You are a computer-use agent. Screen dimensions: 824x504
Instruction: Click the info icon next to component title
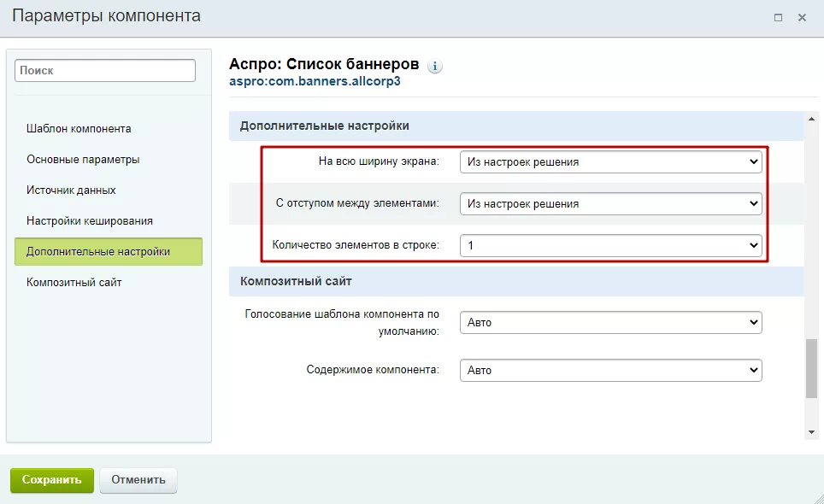tap(434, 66)
